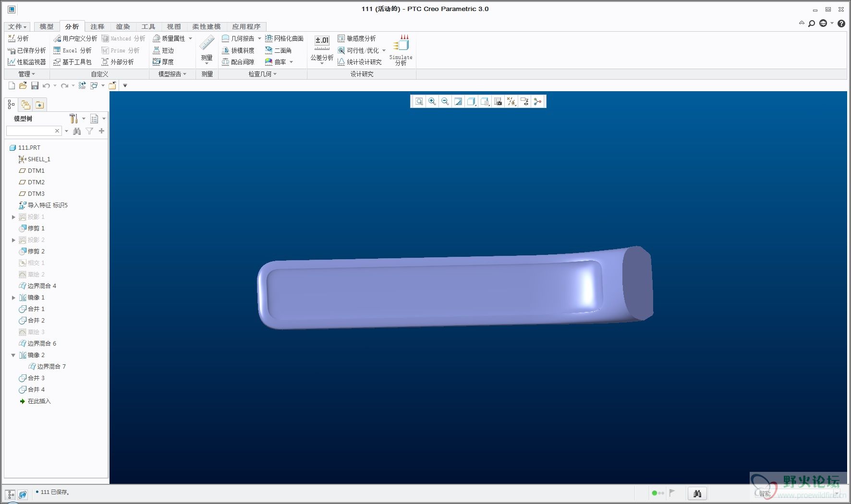
Task: Switch to the 渲染 ribbon tab
Action: pyautogui.click(x=123, y=26)
